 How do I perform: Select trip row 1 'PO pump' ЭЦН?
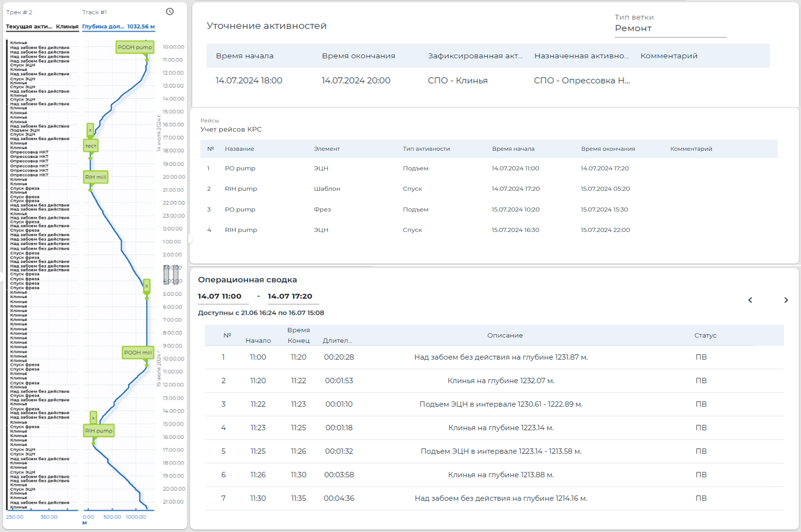point(489,168)
